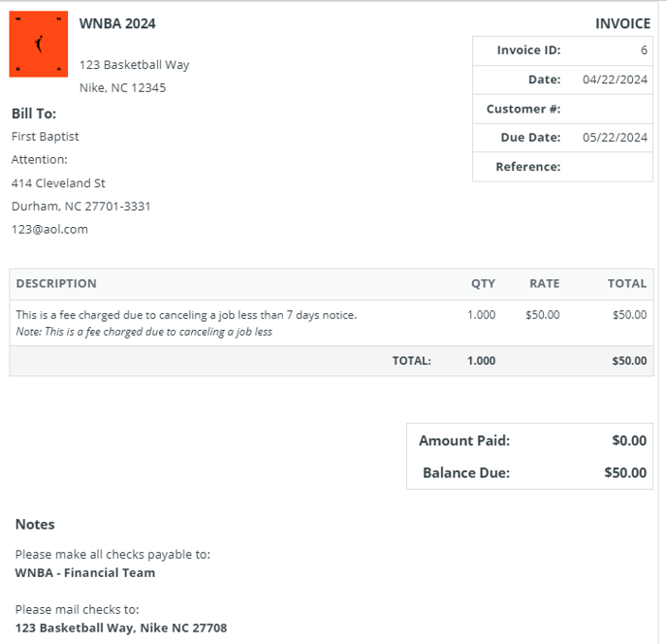The width and height of the screenshot is (667, 644).
Task: Select the cancellation fee line item description
Action: (186, 315)
